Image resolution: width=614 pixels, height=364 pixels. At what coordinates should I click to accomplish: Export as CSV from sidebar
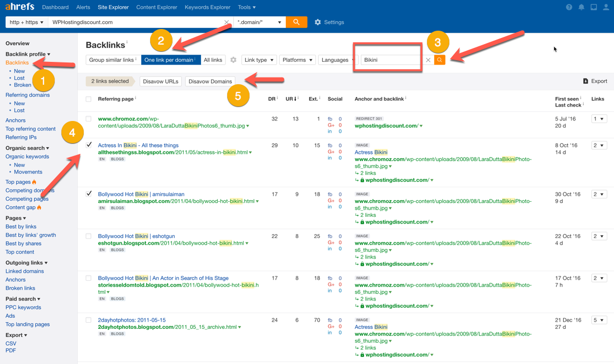[x=11, y=344]
